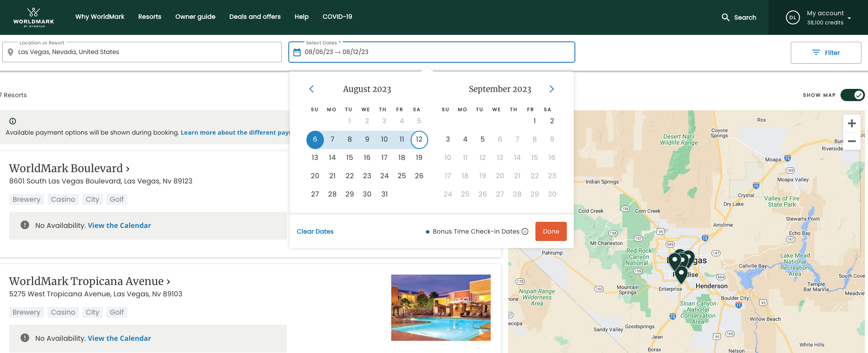Open Resorts menu
The height and width of the screenshot is (353, 868).
pyautogui.click(x=150, y=17)
